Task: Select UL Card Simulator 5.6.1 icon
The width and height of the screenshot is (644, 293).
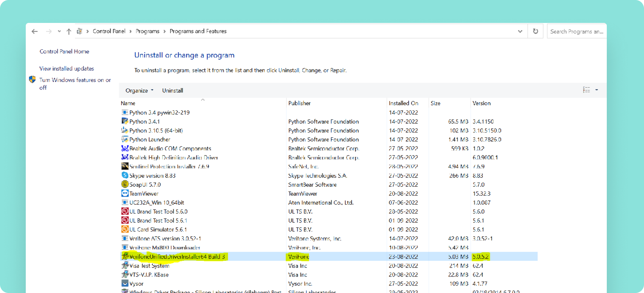Action: pyautogui.click(x=125, y=229)
